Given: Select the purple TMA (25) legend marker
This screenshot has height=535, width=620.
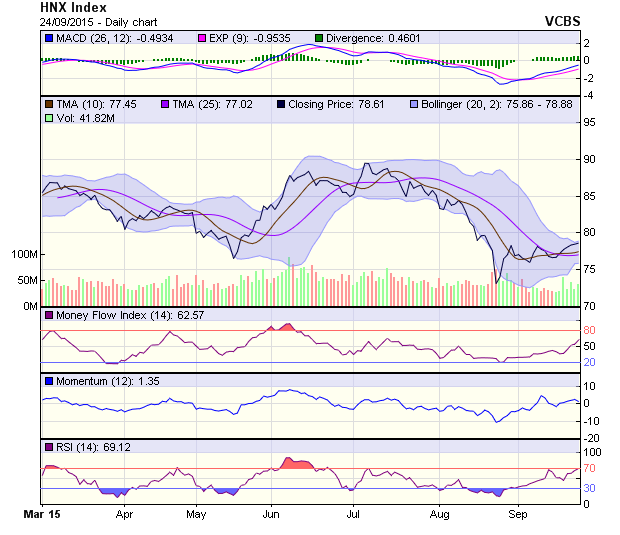Looking at the screenshot, I should 164,103.
